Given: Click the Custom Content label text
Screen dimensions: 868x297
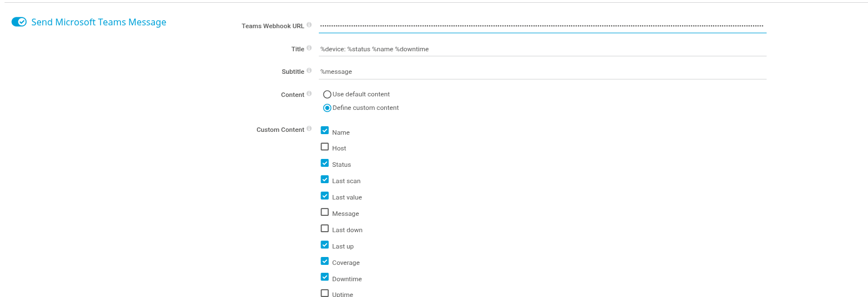Looking at the screenshot, I should (281, 130).
